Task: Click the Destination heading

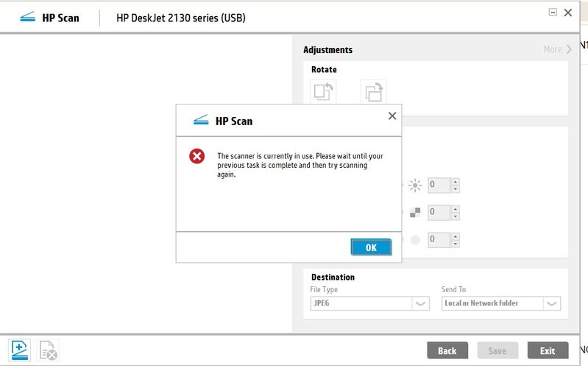Action: coord(333,277)
